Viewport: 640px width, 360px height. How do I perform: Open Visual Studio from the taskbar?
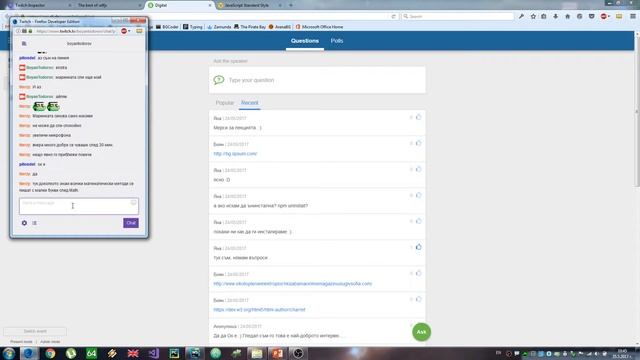(x=154, y=353)
